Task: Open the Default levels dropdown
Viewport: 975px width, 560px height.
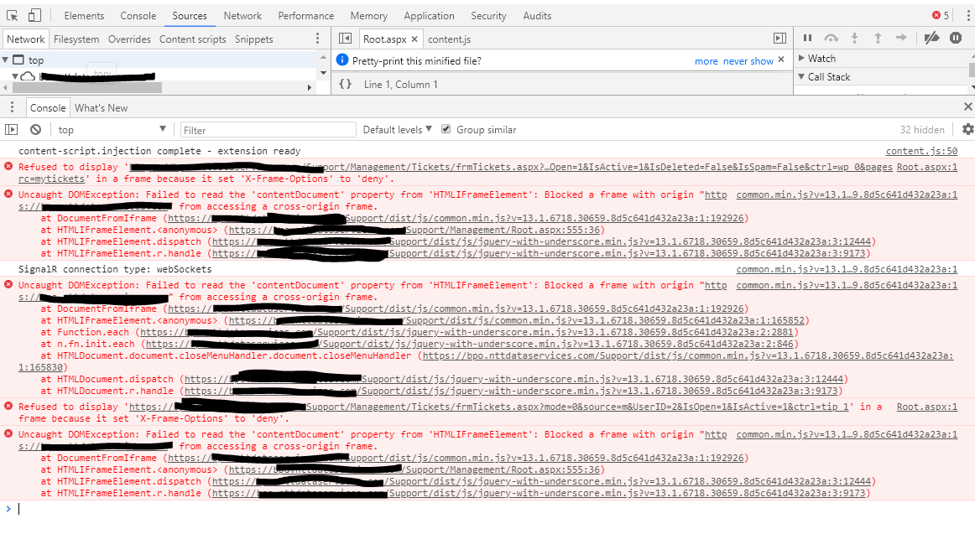Action: click(397, 129)
